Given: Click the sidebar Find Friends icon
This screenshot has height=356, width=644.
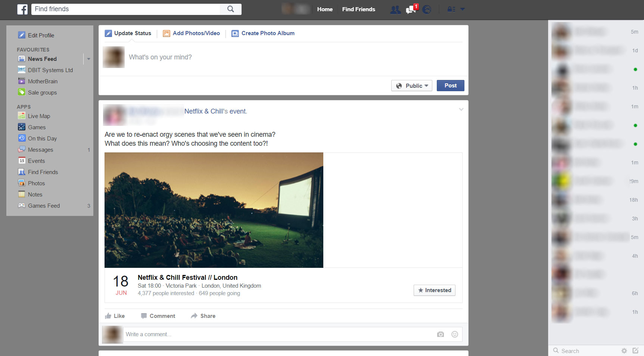Looking at the screenshot, I should (x=22, y=172).
